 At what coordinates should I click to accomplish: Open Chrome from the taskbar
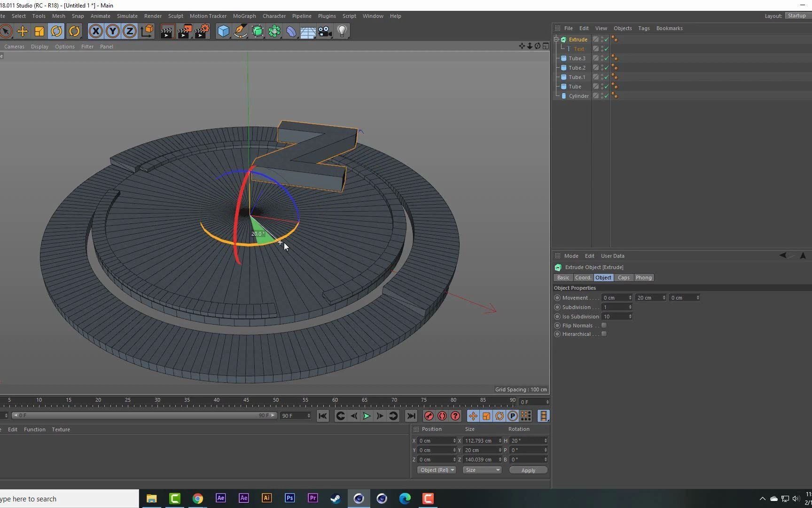point(197,498)
